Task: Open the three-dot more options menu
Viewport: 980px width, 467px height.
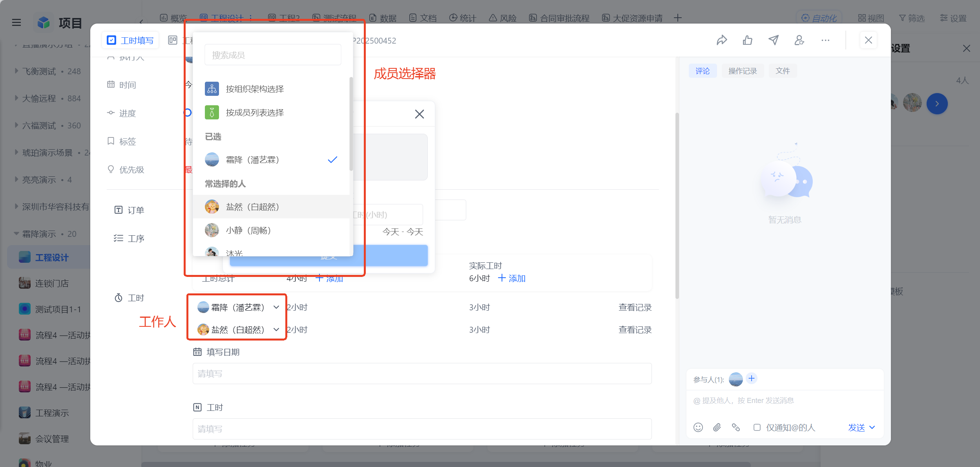Action: point(825,40)
